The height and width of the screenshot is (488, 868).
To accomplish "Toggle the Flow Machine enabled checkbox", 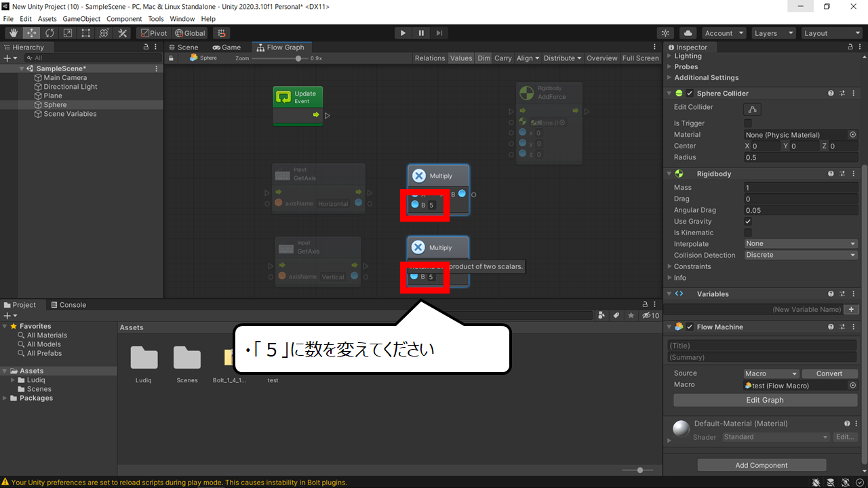I will tap(690, 327).
